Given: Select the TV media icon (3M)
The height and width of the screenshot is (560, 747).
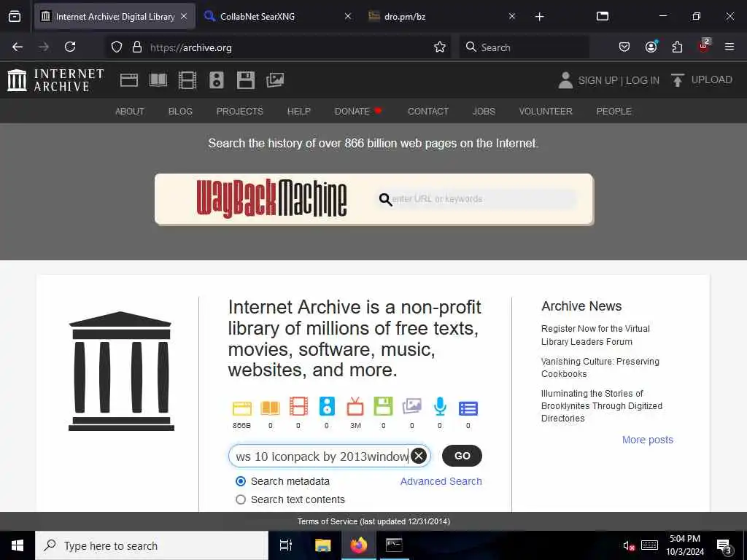Looking at the screenshot, I should click(x=355, y=407).
